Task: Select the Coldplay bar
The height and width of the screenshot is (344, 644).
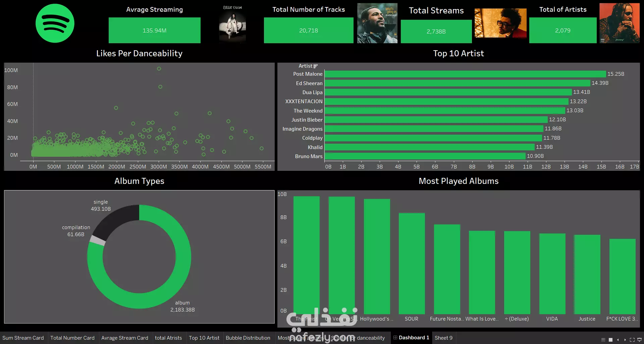Action: (x=433, y=138)
